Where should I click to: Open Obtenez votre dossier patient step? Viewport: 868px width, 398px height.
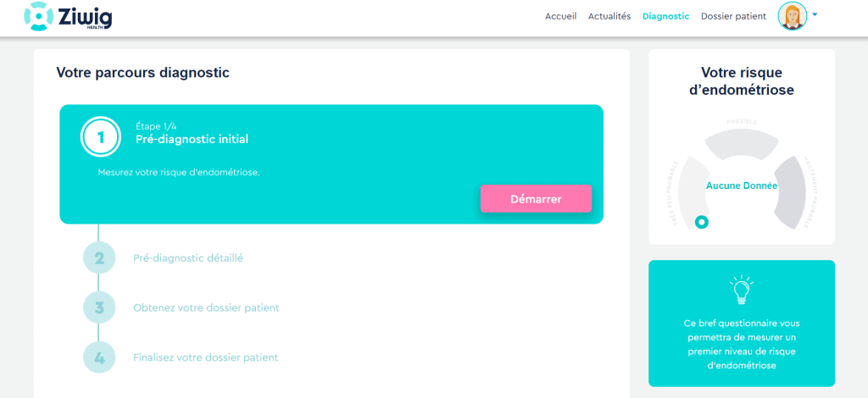(206, 308)
